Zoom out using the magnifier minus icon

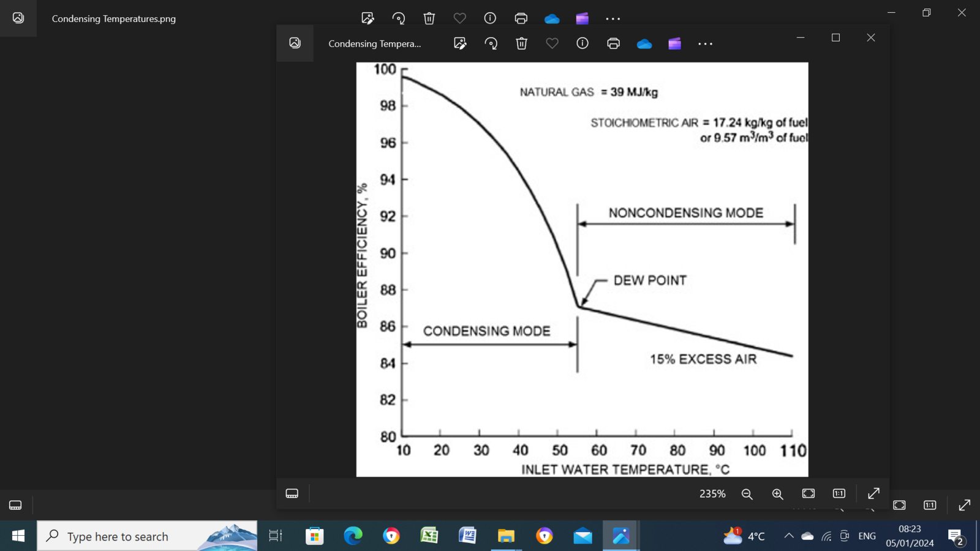point(747,494)
